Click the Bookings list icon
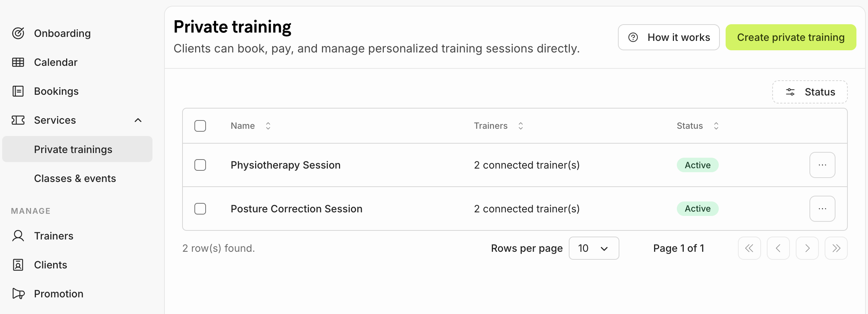The image size is (868, 314). [18, 91]
